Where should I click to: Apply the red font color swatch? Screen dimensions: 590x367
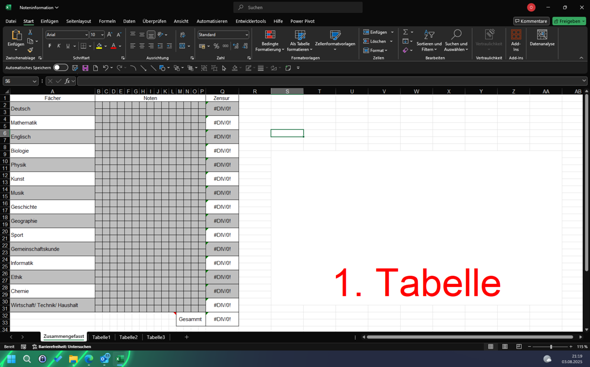(114, 46)
